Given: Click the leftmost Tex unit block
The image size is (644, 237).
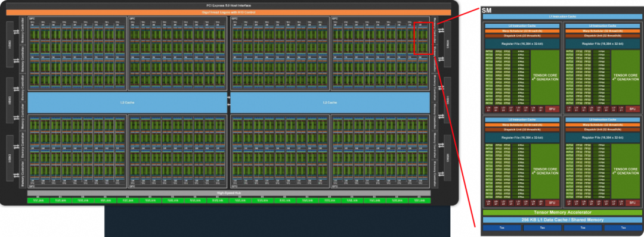Looking at the screenshot, I should tap(502, 227).
